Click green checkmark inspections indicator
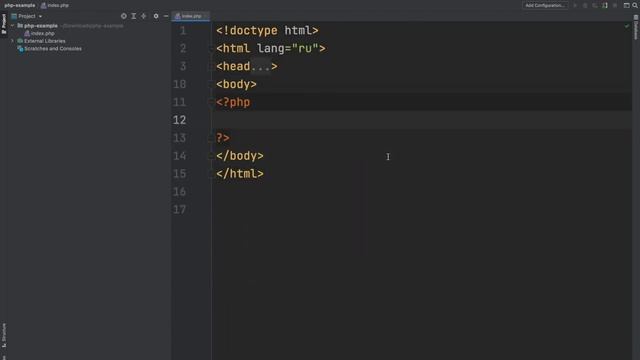 tap(627, 26)
